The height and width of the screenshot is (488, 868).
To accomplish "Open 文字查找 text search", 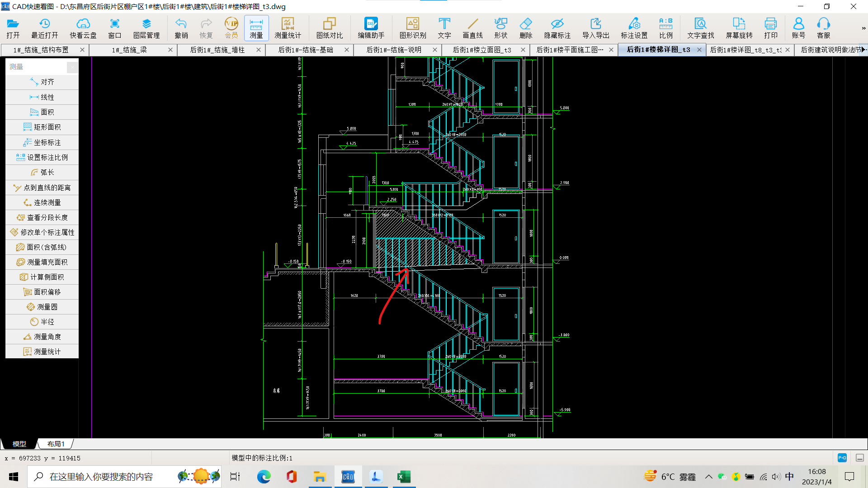I will 701,28.
